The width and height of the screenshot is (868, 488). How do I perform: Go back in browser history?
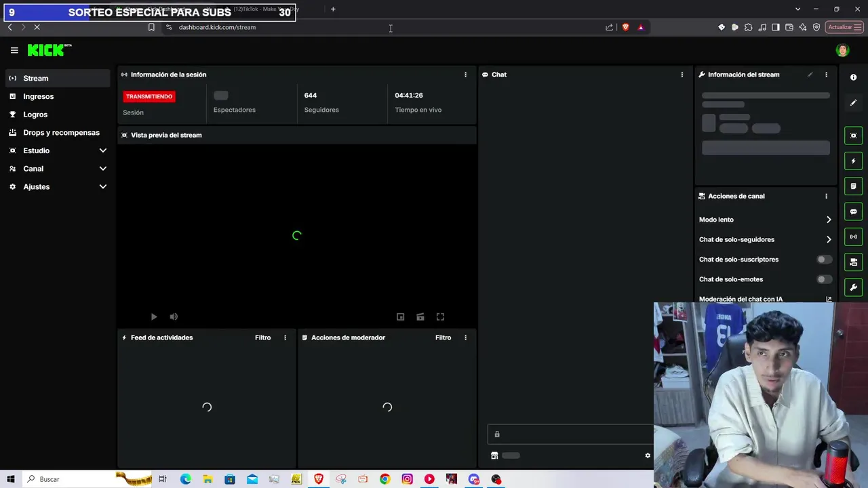9,27
